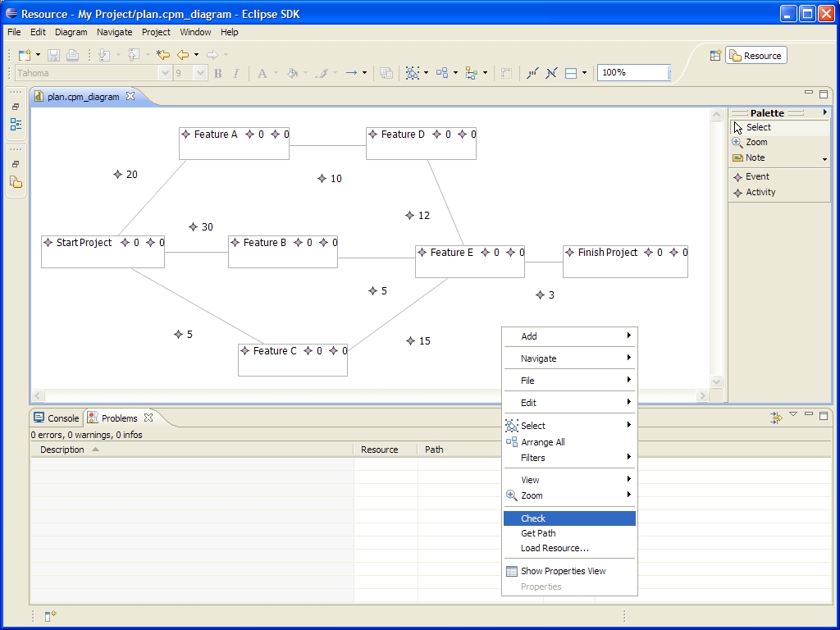
Task: Choose Get Path from the context menu
Action: (x=538, y=533)
